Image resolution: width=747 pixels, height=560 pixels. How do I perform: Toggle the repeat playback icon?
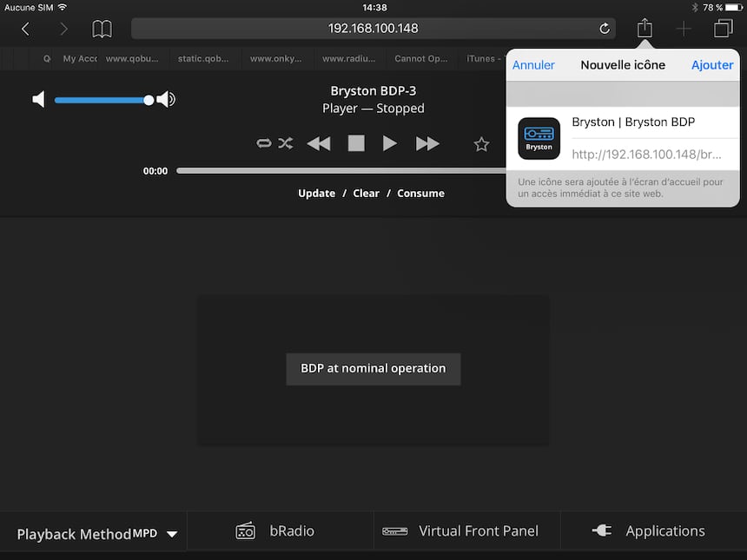tap(263, 143)
